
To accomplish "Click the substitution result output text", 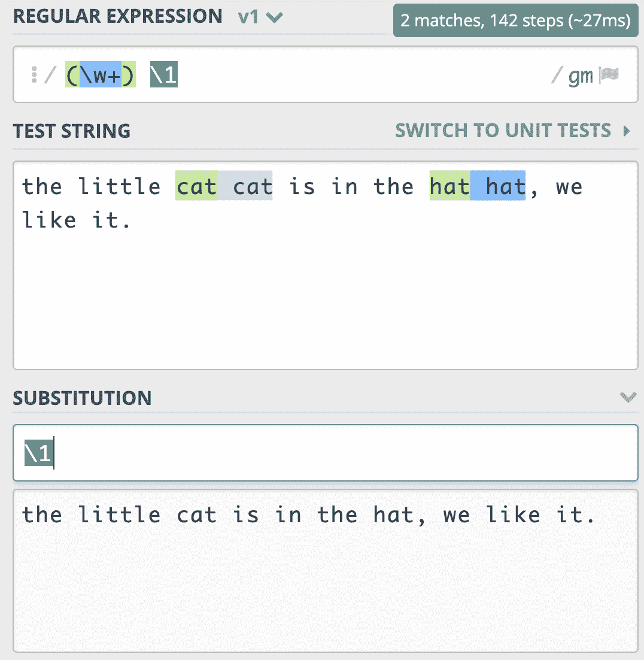I will coord(308,515).
